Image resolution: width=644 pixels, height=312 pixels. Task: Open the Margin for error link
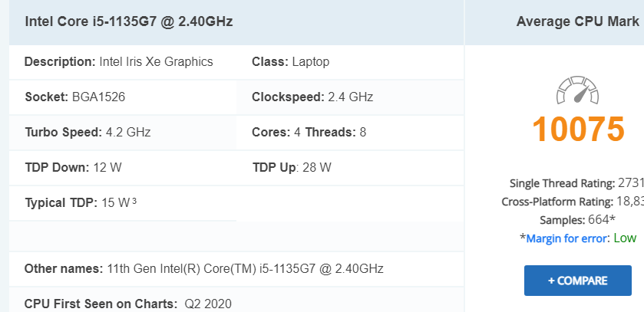pyautogui.click(x=565, y=238)
